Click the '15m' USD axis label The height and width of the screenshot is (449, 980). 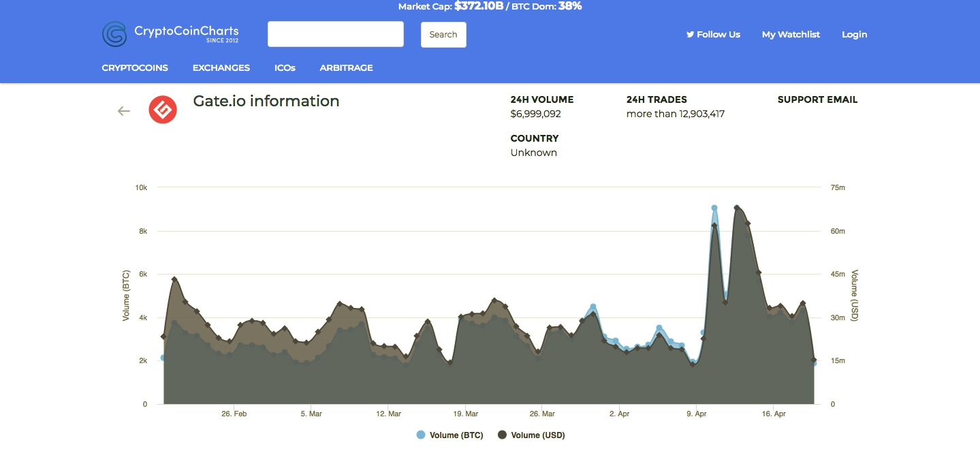click(838, 361)
